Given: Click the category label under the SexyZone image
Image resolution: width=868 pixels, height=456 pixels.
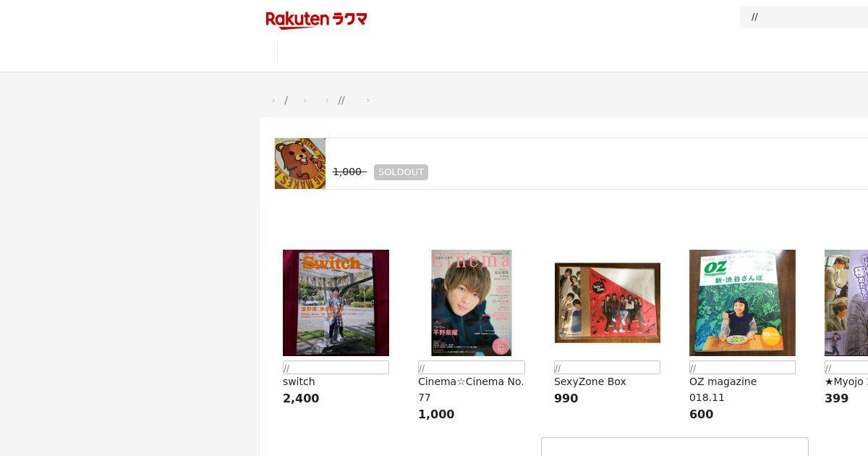Looking at the screenshot, I should 607,368.
